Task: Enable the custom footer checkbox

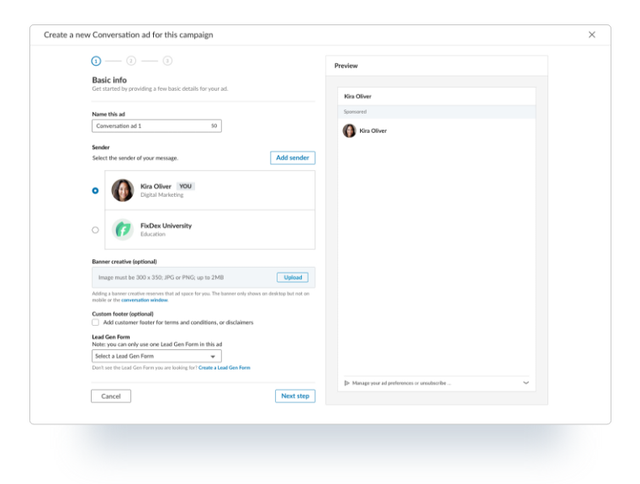Action: coord(95,323)
